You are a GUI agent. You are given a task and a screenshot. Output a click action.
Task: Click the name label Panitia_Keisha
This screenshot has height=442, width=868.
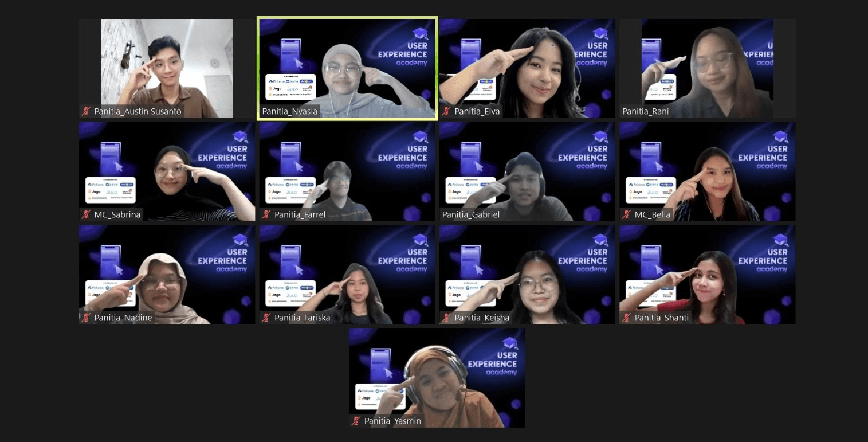tap(482, 318)
